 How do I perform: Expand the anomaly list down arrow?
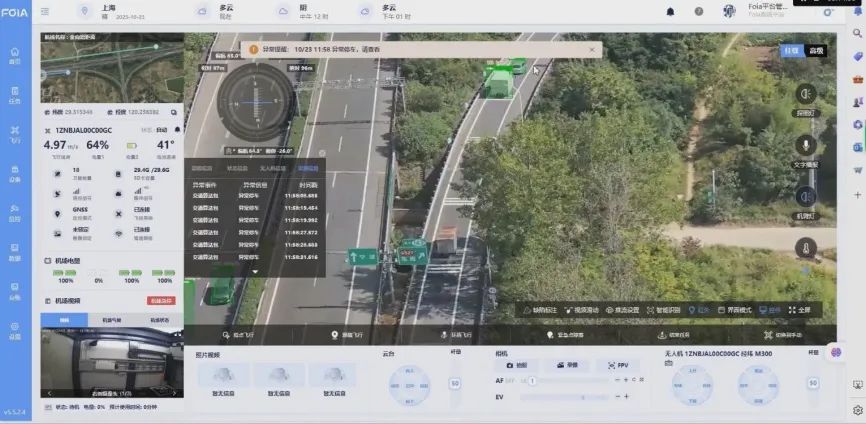254,271
